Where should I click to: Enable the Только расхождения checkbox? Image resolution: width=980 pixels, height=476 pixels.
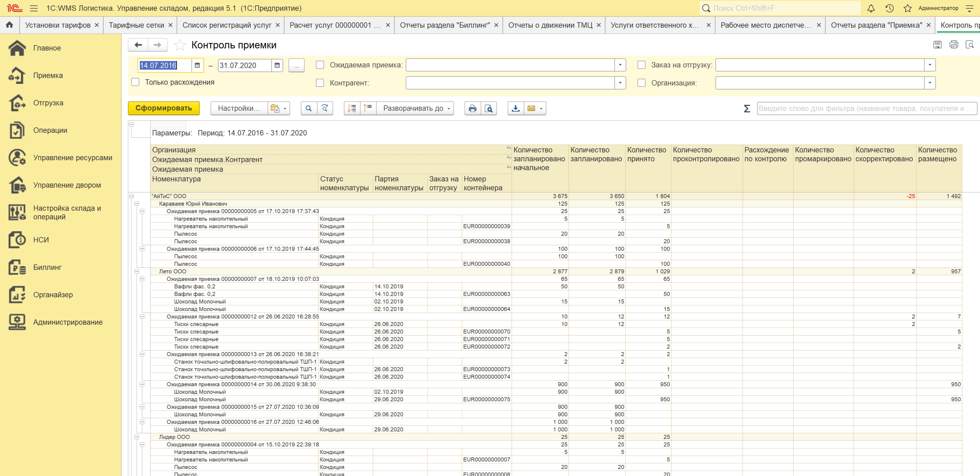tap(135, 82)
